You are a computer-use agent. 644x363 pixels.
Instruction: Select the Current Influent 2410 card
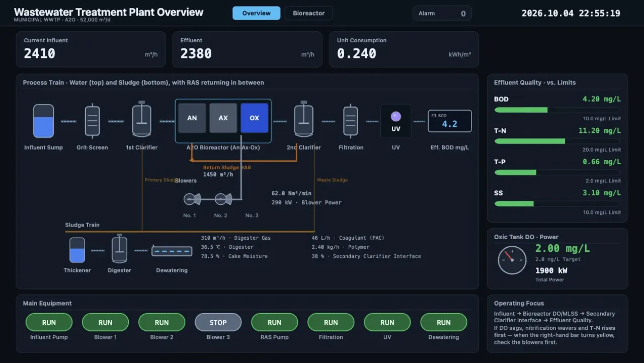[x=91, y=49]
